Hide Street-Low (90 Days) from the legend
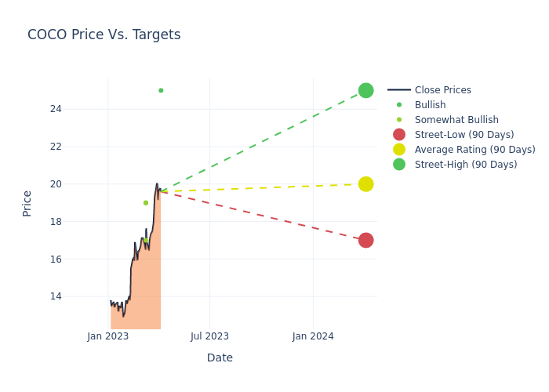549x392 pixels. pyautogui.click(x=464, y=135)
